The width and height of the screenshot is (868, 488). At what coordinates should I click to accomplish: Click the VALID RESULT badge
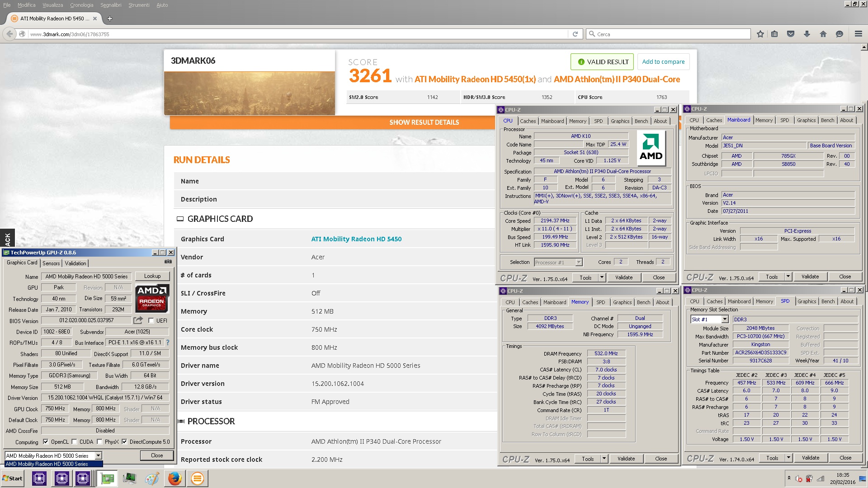pos(603,62)
